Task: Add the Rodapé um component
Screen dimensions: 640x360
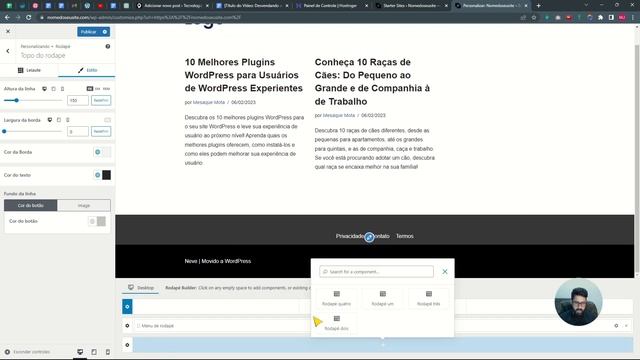Action: [x=382, y=298]
